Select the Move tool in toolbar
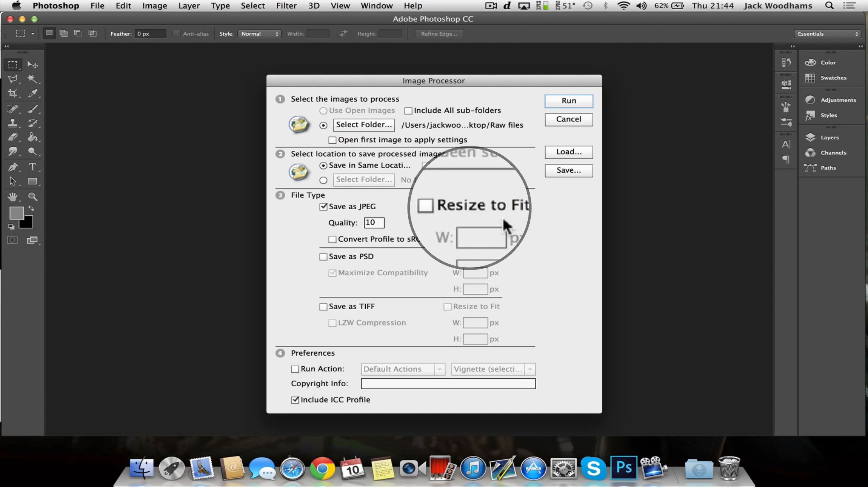This screenshot has width=868, height=487. 33,64
